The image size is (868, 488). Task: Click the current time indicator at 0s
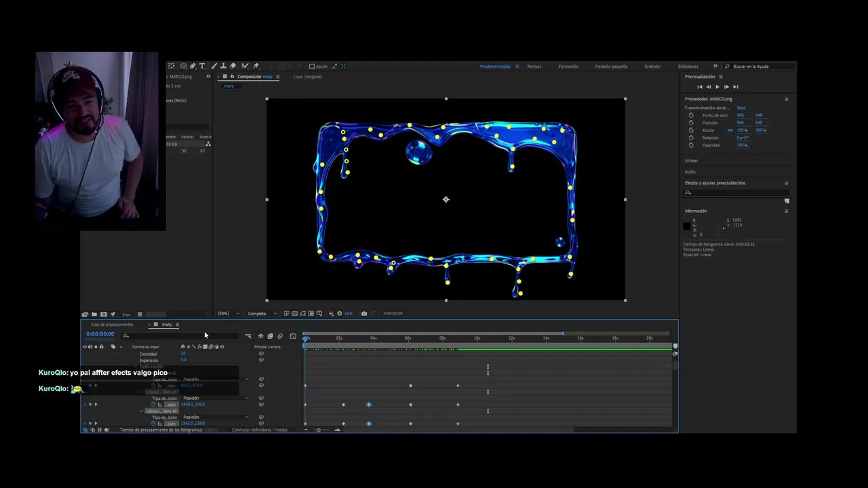click(305, 338)
